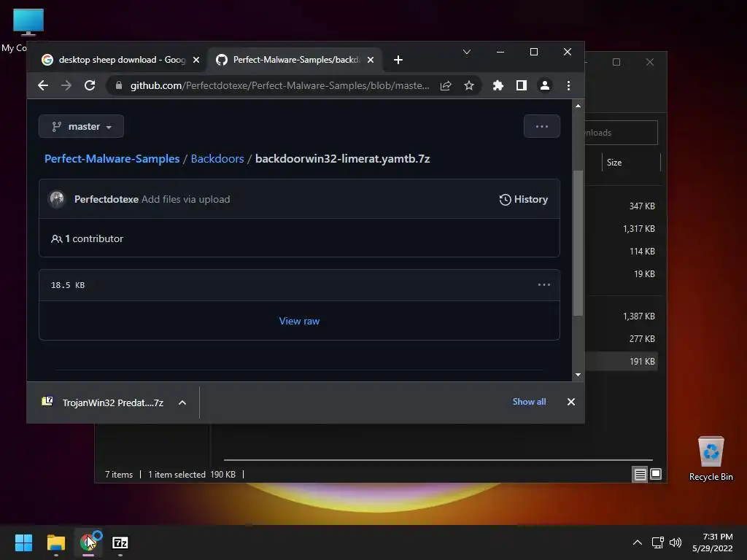
Task: Open the Extensions puzzle icon
Action: (498, 86)
